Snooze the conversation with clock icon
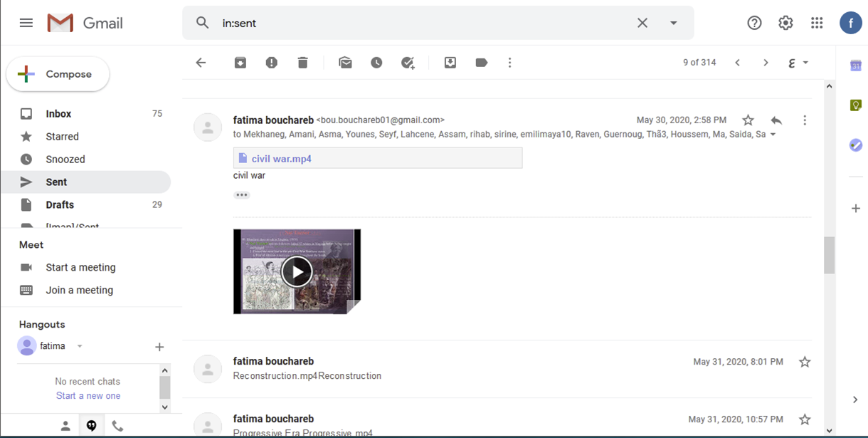The image size is (868, 438). [x=376, y=63]
